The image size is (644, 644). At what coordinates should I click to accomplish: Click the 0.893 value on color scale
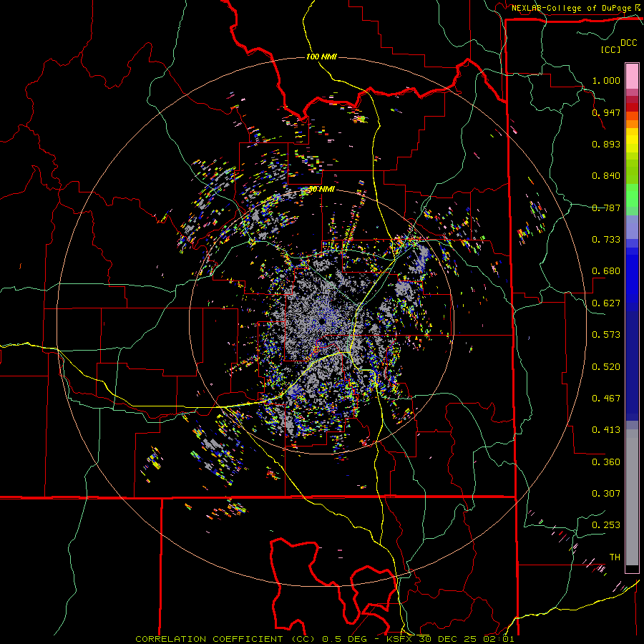pos(606,144)
